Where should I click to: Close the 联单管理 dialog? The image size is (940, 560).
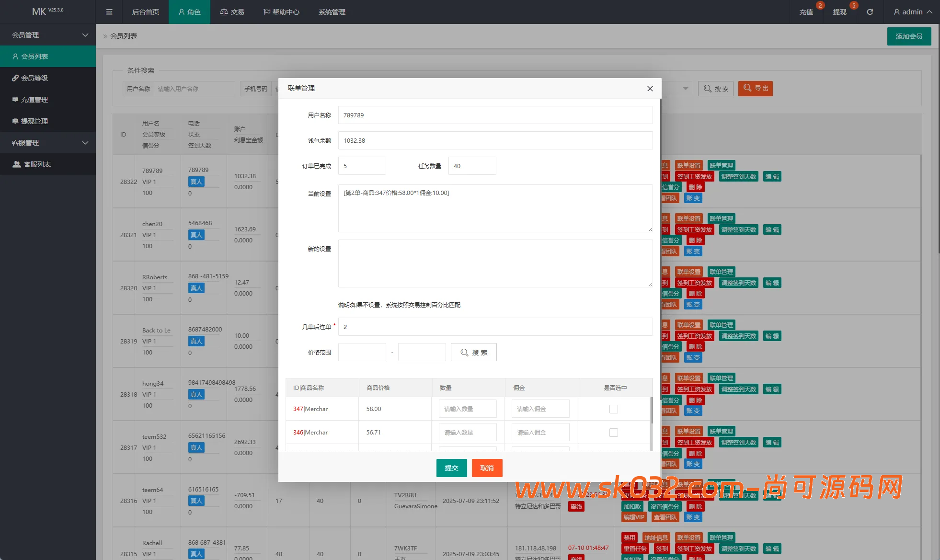tap(650, 89)
